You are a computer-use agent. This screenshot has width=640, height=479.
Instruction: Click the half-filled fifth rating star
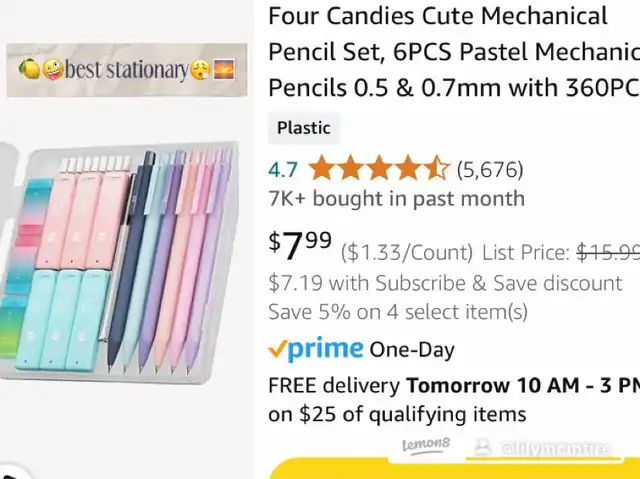click(436, 168)
